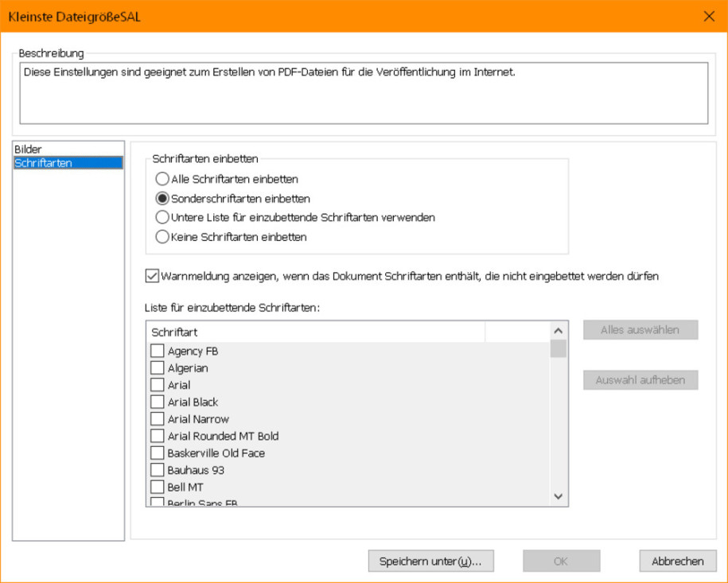
Task: Check the Agency FB font checkbox
Action: click(158, 351)
